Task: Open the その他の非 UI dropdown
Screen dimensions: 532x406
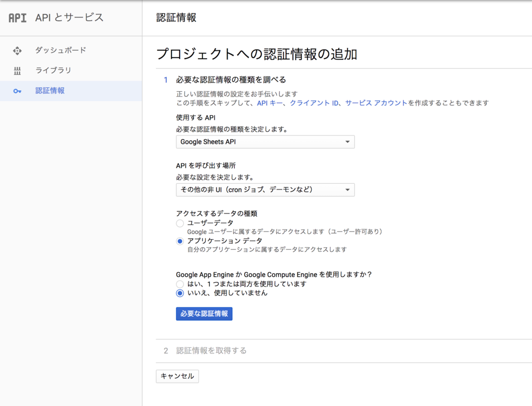Action: pyautogui.click(x=265, y=190)
